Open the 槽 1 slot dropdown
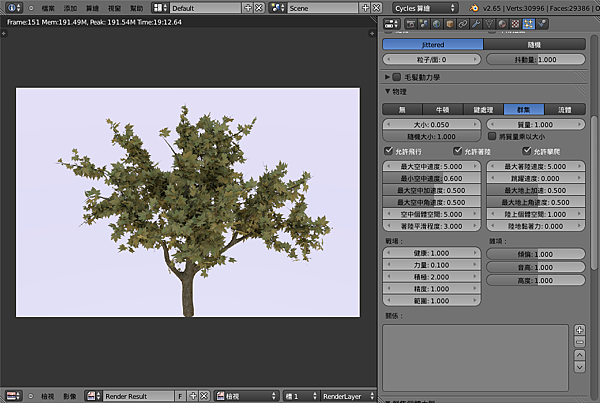 click(301, 396)
